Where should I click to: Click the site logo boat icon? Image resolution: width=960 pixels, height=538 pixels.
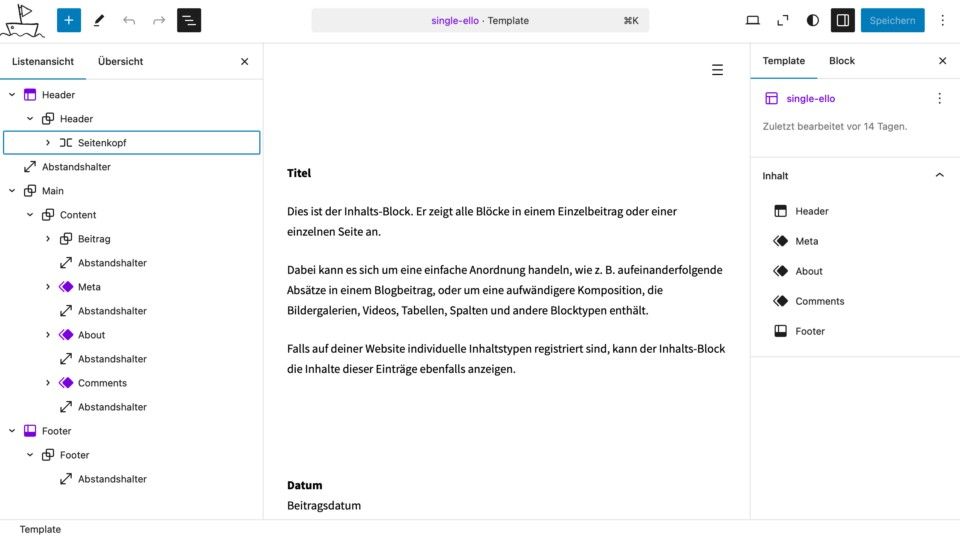point(22,20)
